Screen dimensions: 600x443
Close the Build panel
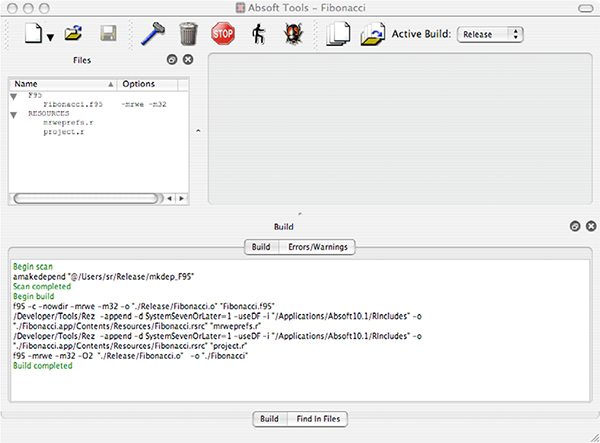pos(591,226)
